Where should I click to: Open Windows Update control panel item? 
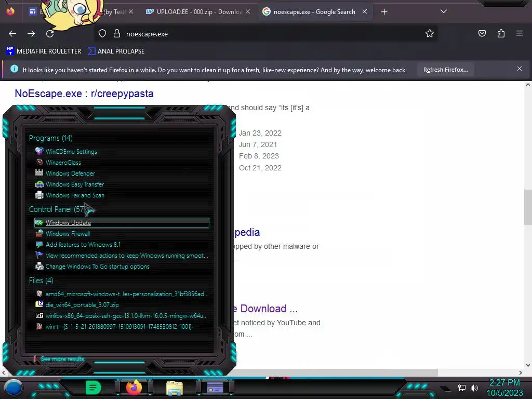pos(122,222)
